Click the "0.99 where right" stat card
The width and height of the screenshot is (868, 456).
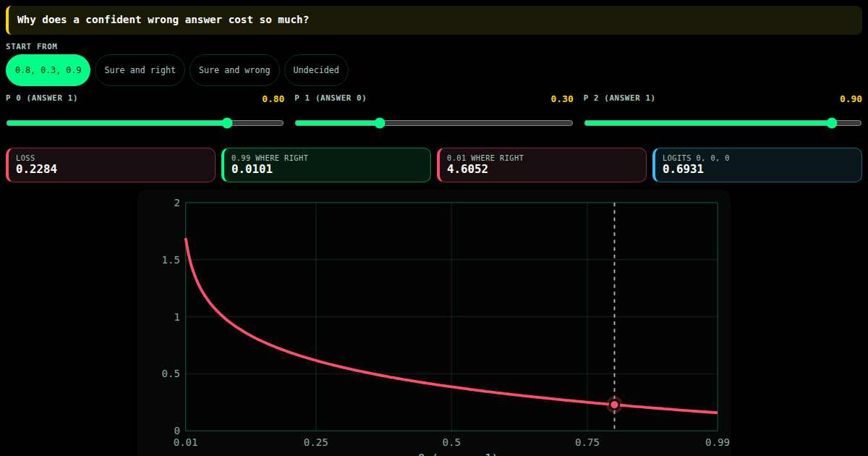(326, 165)
